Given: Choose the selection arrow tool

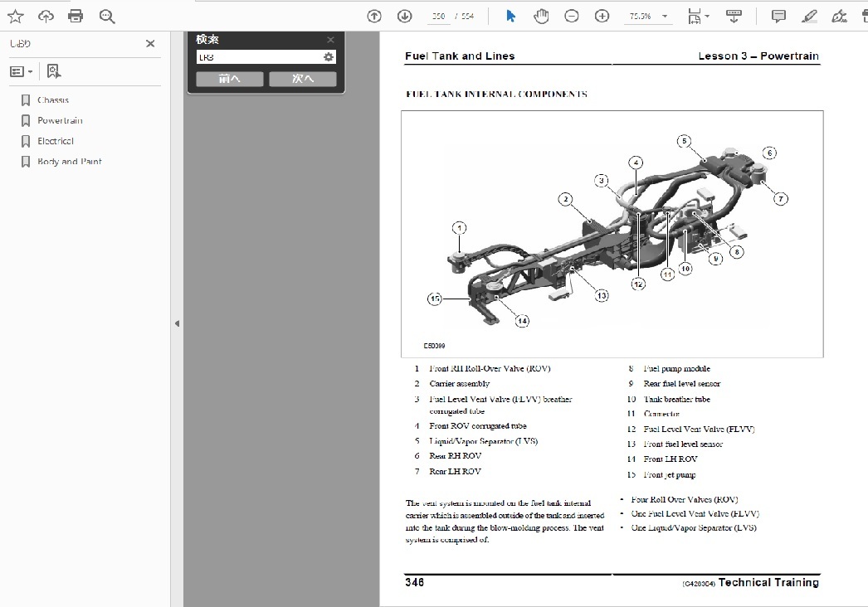Looking at the screenshot, I should point(511,16).
